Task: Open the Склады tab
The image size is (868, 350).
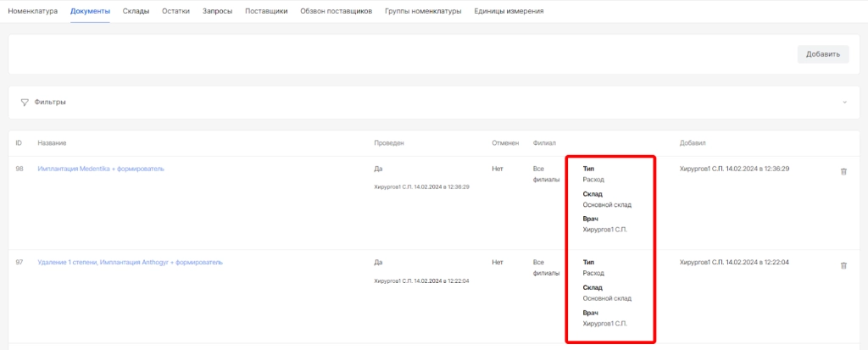Action: pos(136,12)
